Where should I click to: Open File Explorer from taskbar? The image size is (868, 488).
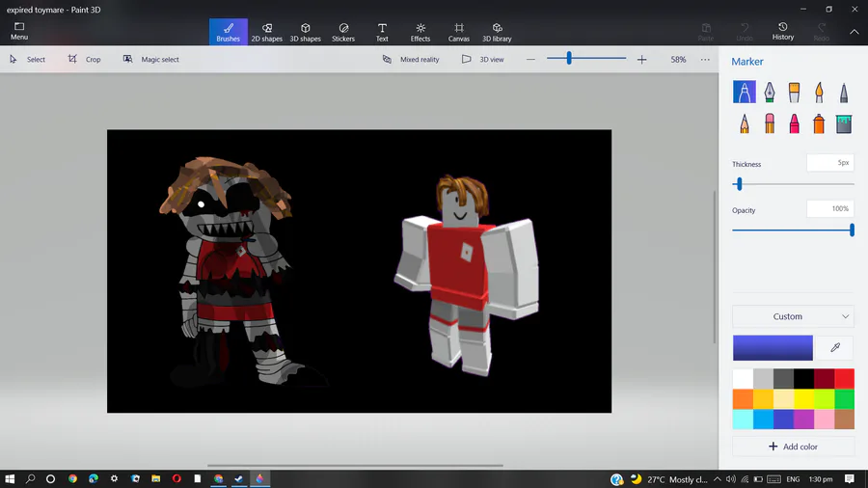tap(155, 478)
